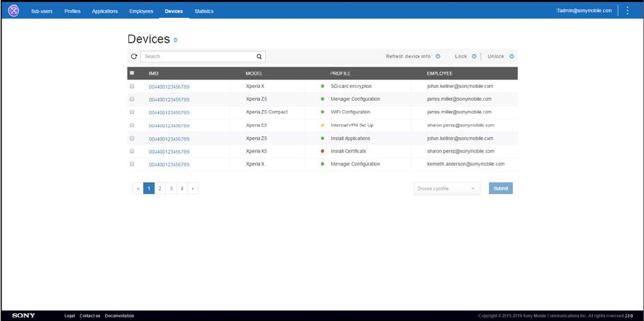Open the Statistics tab
The height and width of the screenshot is (321, 644).
(204, 11)
